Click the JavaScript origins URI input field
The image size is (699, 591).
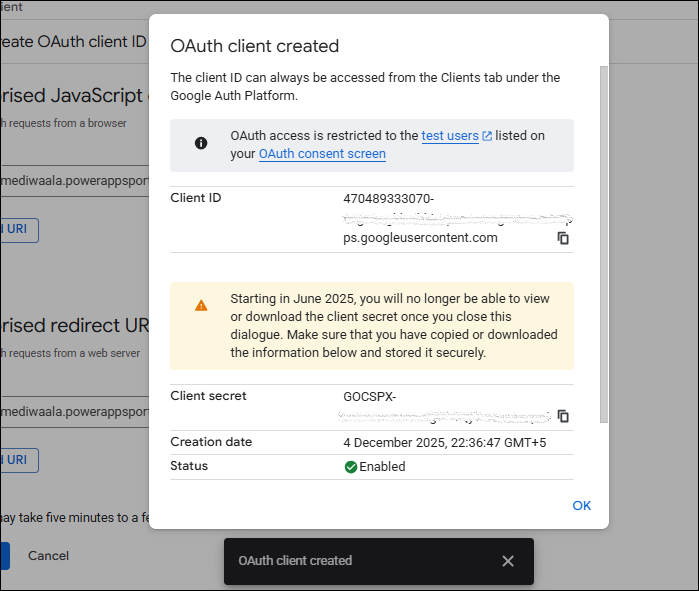click(74, 181)
